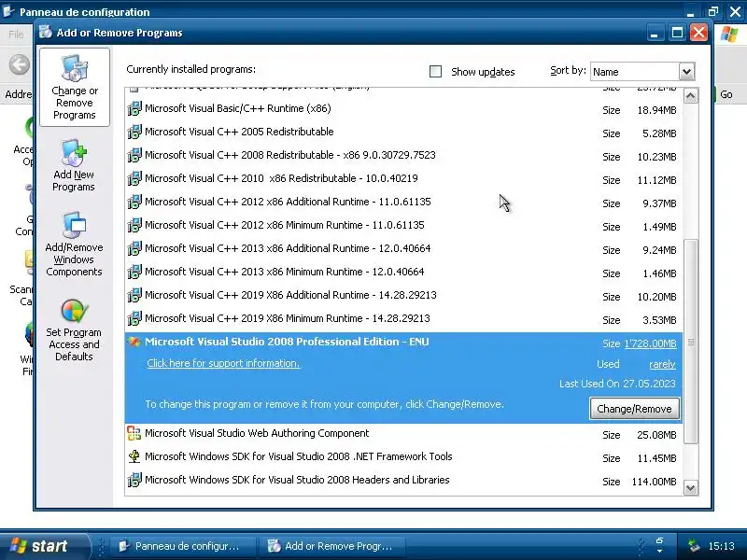Select Visual C++ 2013 Additional Runtime 12.0.40664

pos(403,248)
